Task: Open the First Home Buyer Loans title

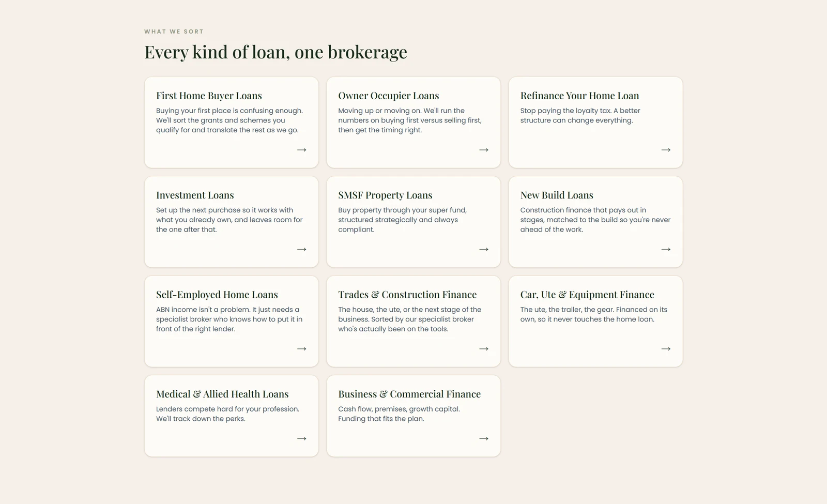Action: (x=209, y=96)
